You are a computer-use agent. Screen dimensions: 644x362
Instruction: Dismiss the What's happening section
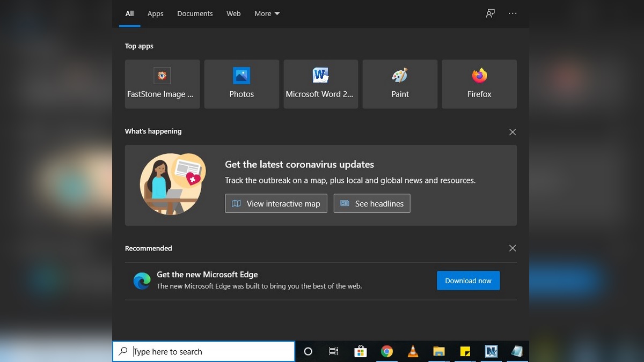pos(512,131)
